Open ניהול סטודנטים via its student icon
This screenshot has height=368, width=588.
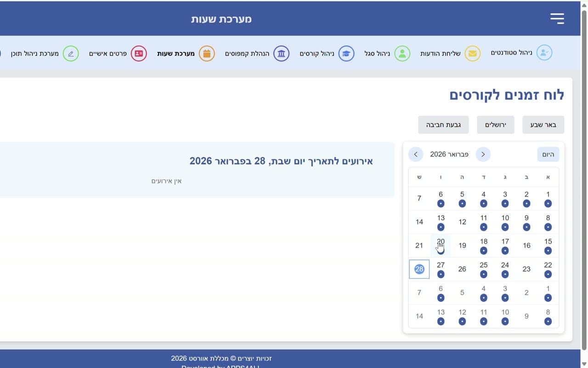click(544, 53)
